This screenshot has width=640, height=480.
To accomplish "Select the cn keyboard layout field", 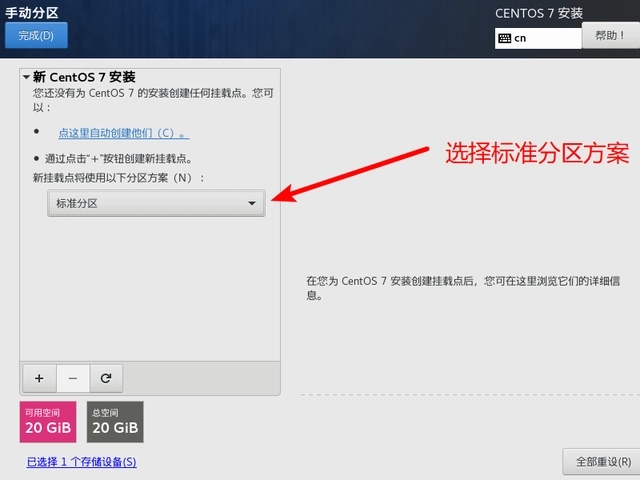I will click(538, 38).
